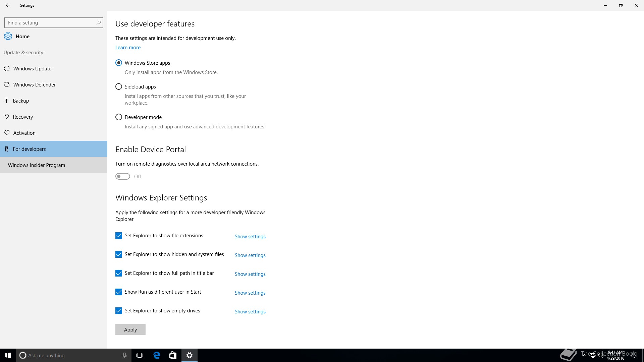Image resolution: width=644 pixels, height=362 pixels.
Task: Open Windows Insider Program section
Action: 54,165
